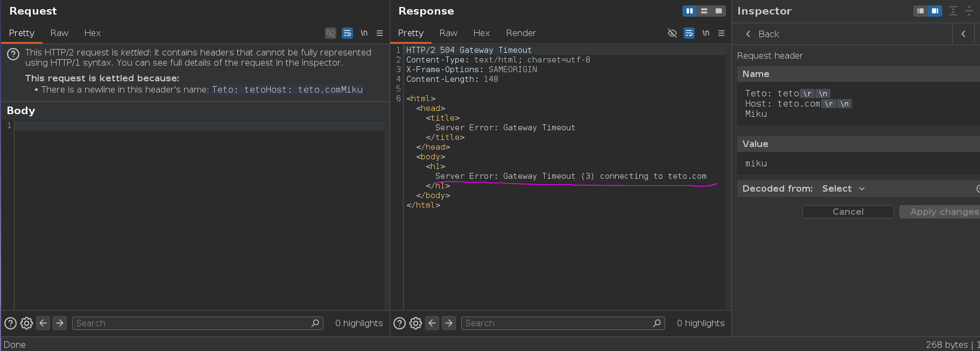Go to next match in Request pane
This screenshot has width=980, height=351.
(x=60, y=323)
